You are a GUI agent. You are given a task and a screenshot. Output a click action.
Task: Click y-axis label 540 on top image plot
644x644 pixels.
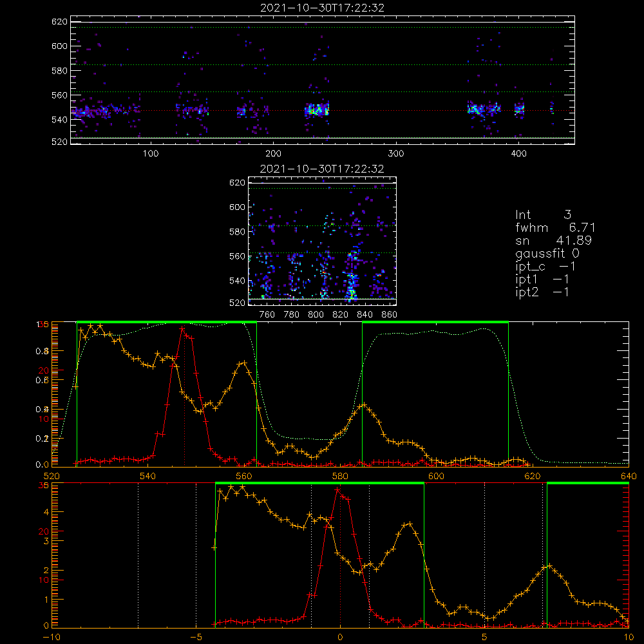pyautogui.click(x=59, y=120)
